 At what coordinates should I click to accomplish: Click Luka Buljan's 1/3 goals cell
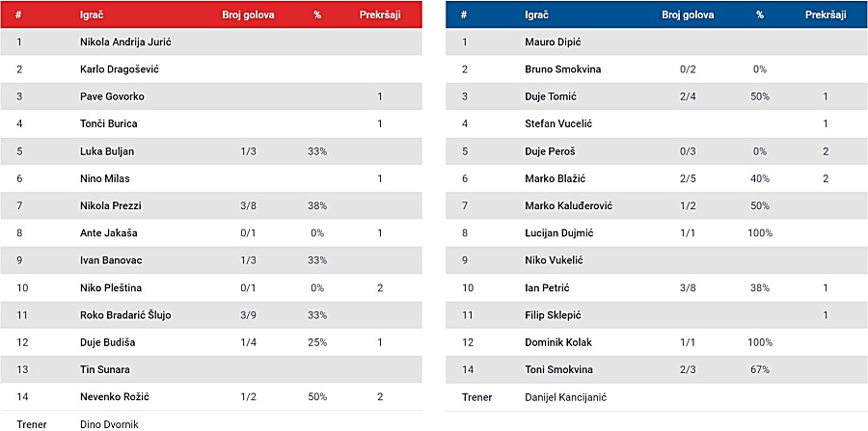[x=248, y=151]
